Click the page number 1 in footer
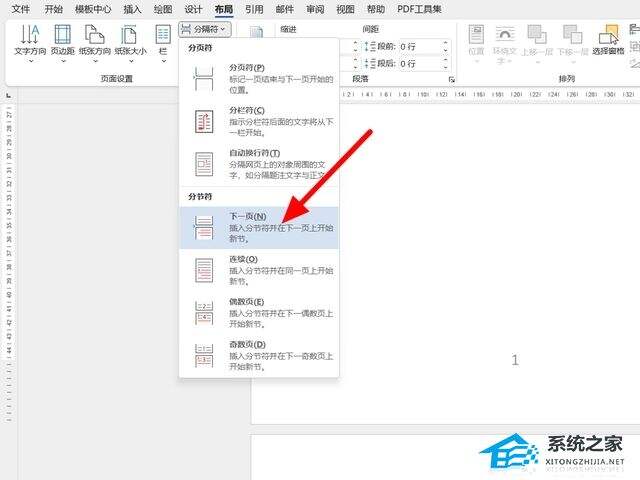 (x=515, y=360)
